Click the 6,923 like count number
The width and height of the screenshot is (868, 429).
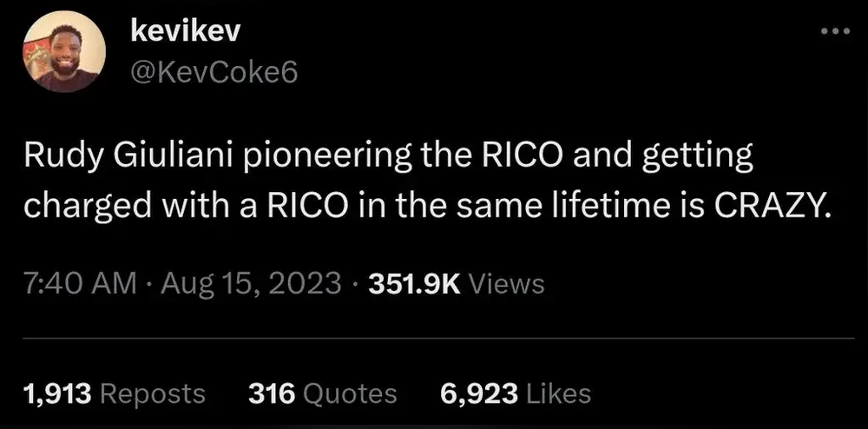click(478, 393)
